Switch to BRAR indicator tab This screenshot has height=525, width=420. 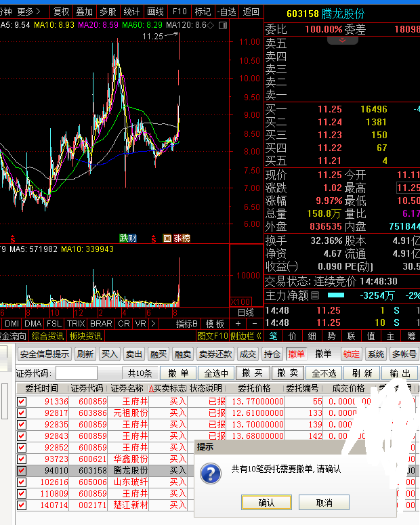tap(101, 324)
